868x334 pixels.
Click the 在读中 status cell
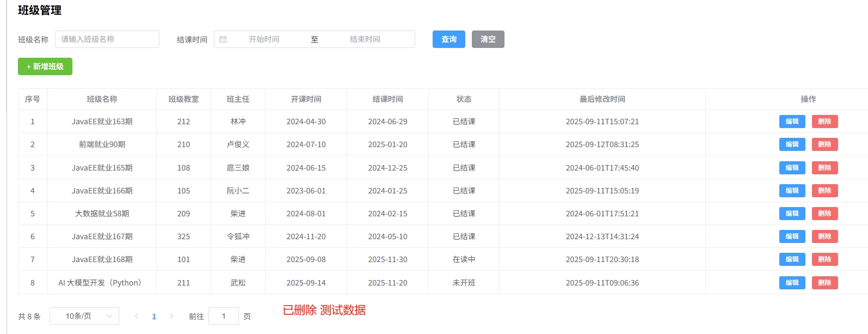pos(464,259)
